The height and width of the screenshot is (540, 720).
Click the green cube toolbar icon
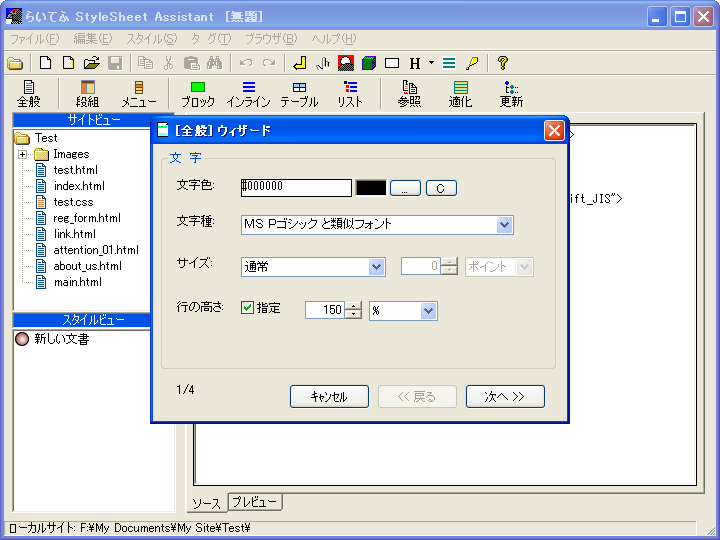369,63
